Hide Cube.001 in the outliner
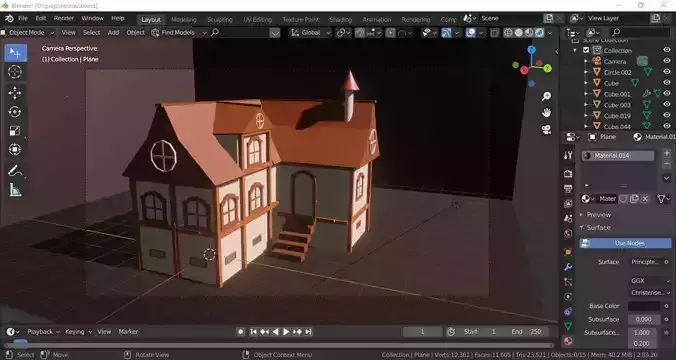 coord(667,94)
